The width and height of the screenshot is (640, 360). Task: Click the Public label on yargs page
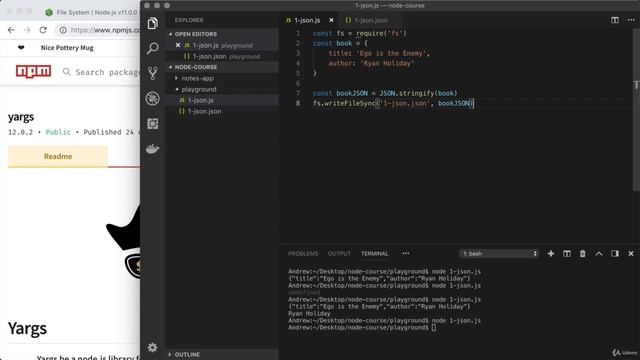pyautogui.click(x=58, y=132)
